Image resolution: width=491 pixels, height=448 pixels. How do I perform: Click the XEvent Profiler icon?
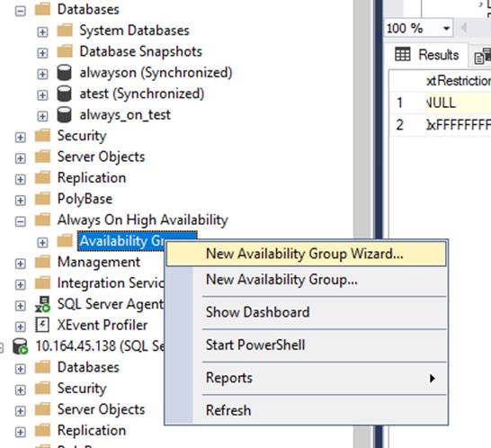click(42, 325)
